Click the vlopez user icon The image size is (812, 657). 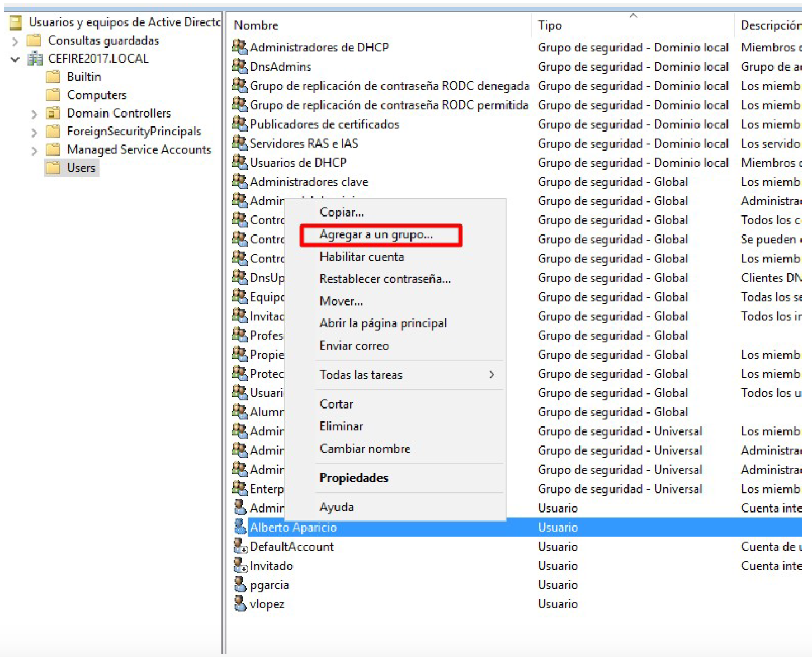point(240,603)
